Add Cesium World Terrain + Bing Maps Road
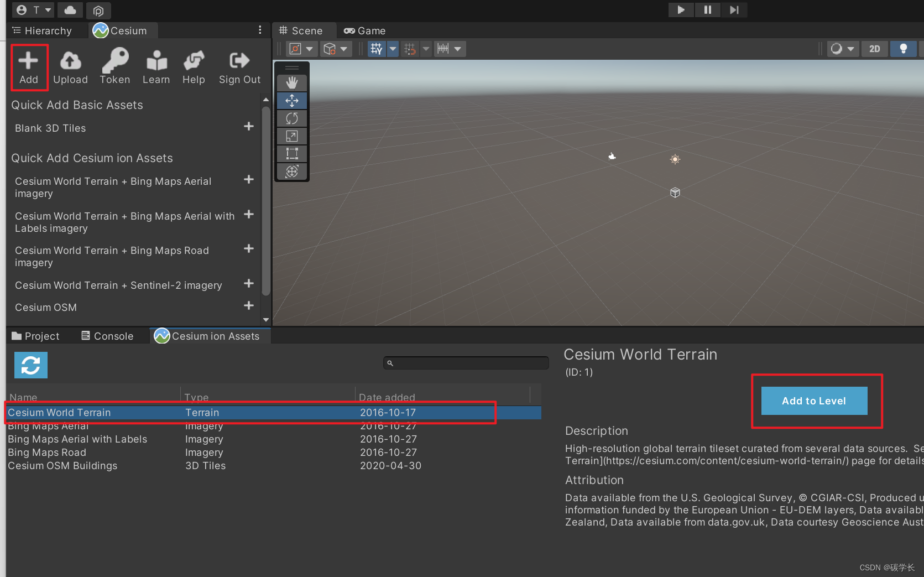 point(249,249)
